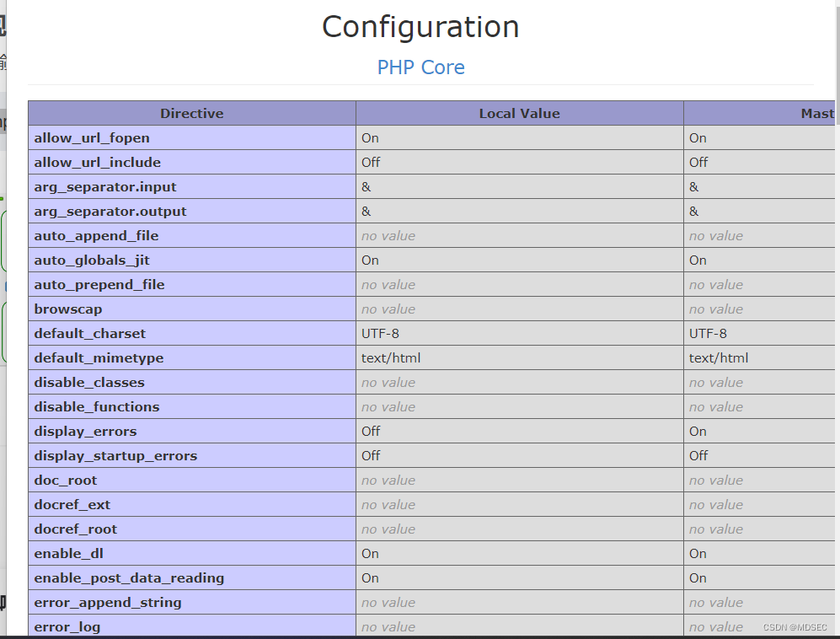Open the PHP Core section link
Image resolution: width=840 pixels, height=639 pixels.
pyautogui.click(x=420, y=67)
